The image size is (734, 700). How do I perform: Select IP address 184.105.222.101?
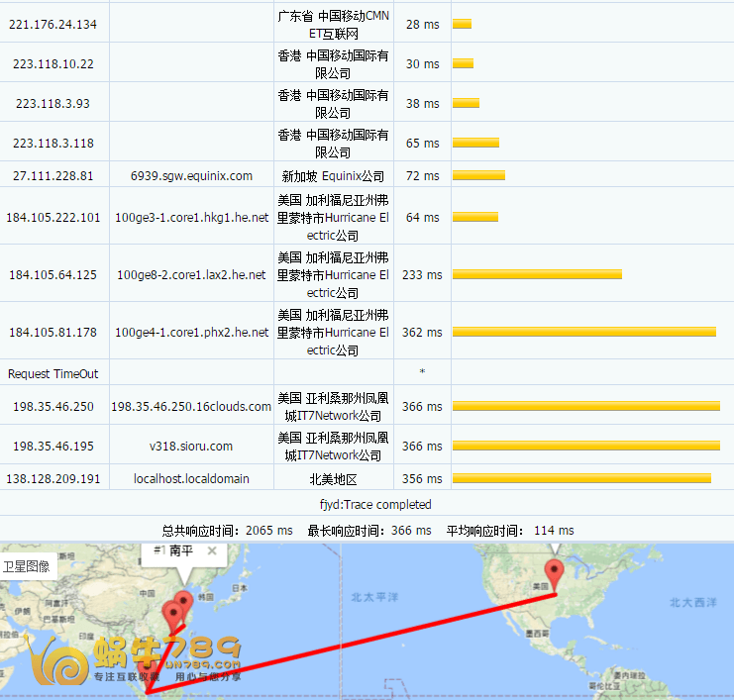[x=53, y=218]
